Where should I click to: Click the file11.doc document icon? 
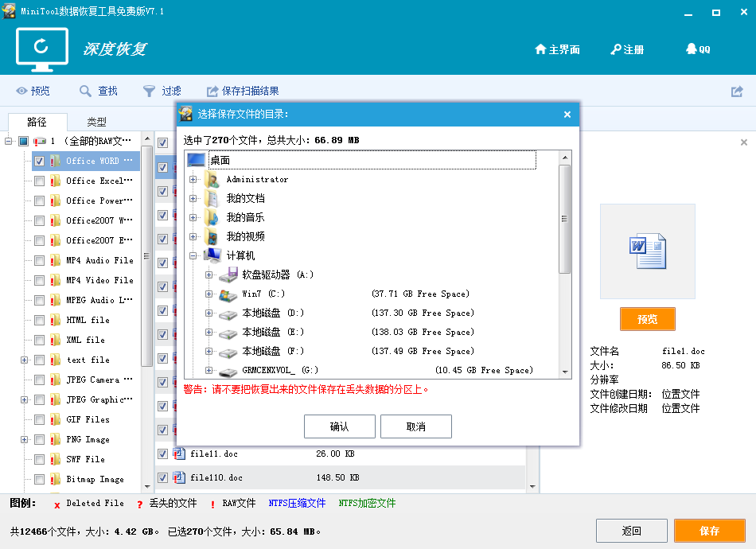click(179, 454)
